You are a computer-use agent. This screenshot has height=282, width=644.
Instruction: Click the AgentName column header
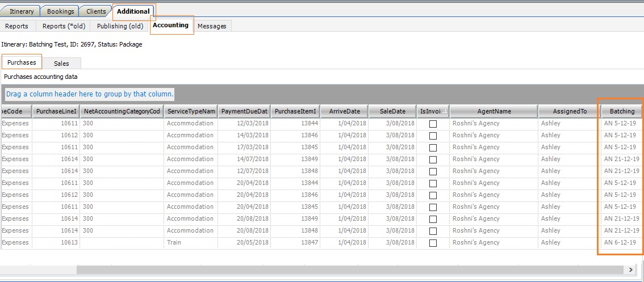click(x=494, y=111)
